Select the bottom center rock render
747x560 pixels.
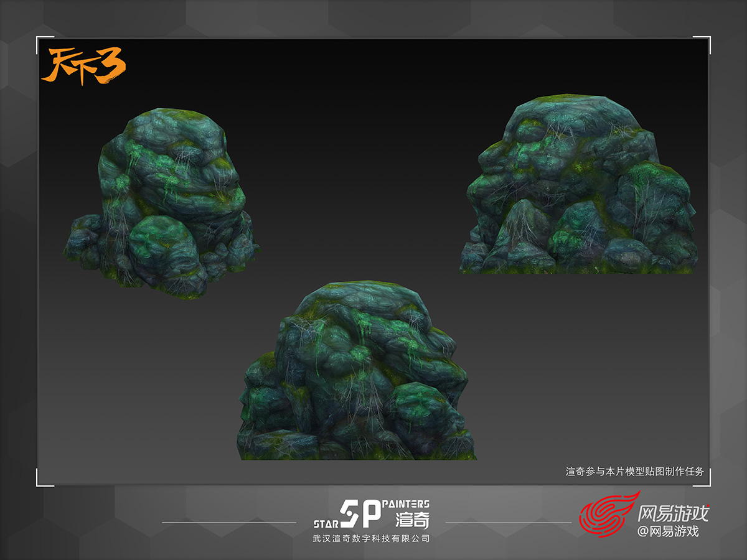click(x=355, y=373)
